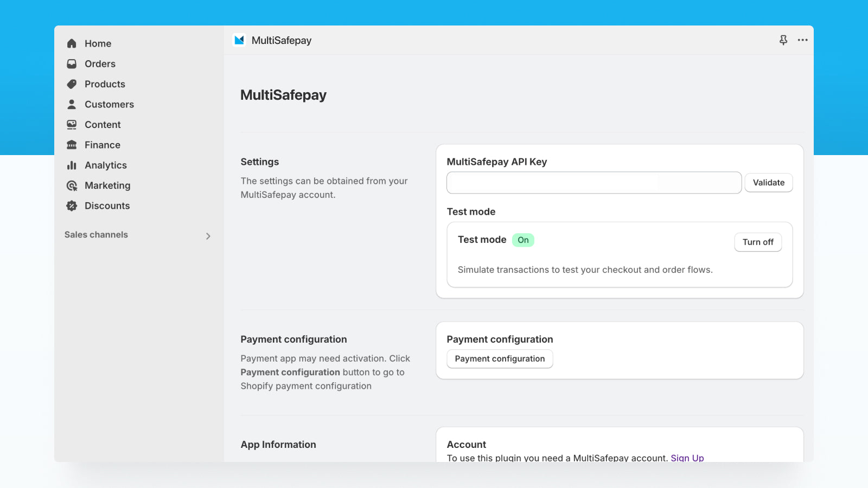Click the Analytics bar chart icon
The image size is (868, 488).
coord(72,165)
